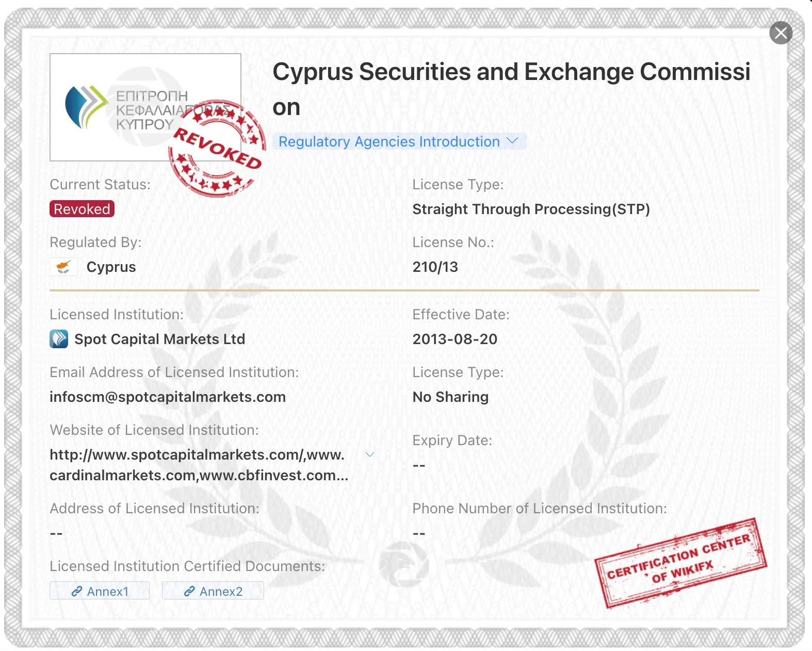The height and width of the screenshot is (651, 812).
Task: Click the effective date 2013-08-20
Action: pos(455,339)
